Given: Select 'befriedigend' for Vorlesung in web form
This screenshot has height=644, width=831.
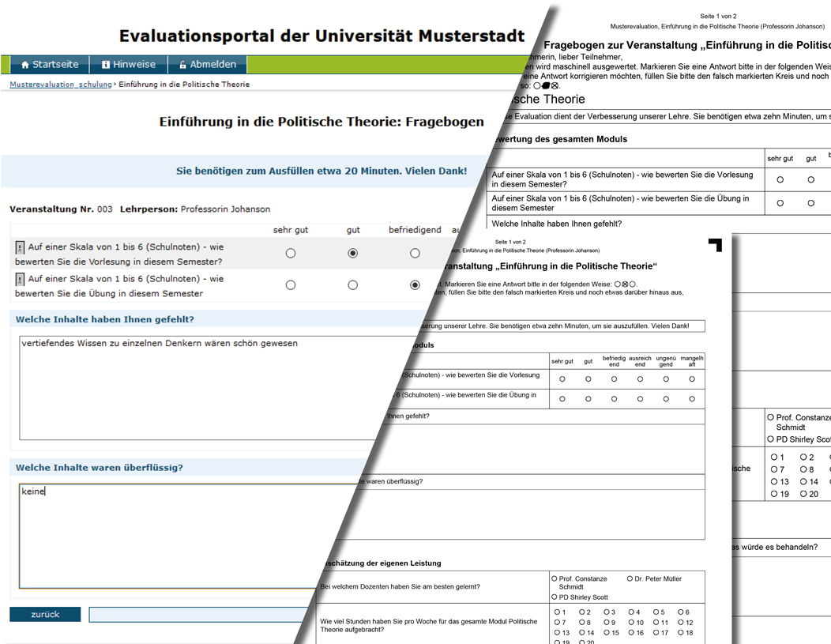Looking at the screenshot, I should tap(415, 254).
